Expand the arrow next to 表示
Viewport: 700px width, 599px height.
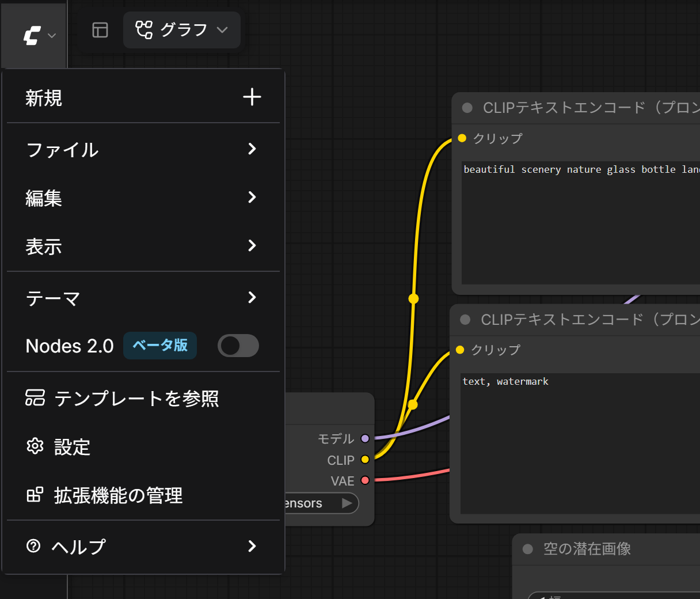252,245
